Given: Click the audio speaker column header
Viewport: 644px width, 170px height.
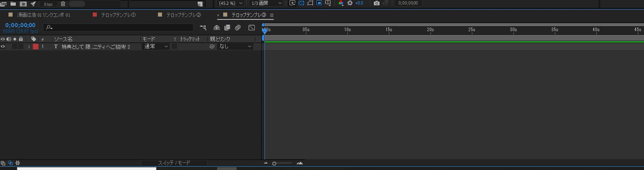Looking at the screenshot, I should point(9,39).
